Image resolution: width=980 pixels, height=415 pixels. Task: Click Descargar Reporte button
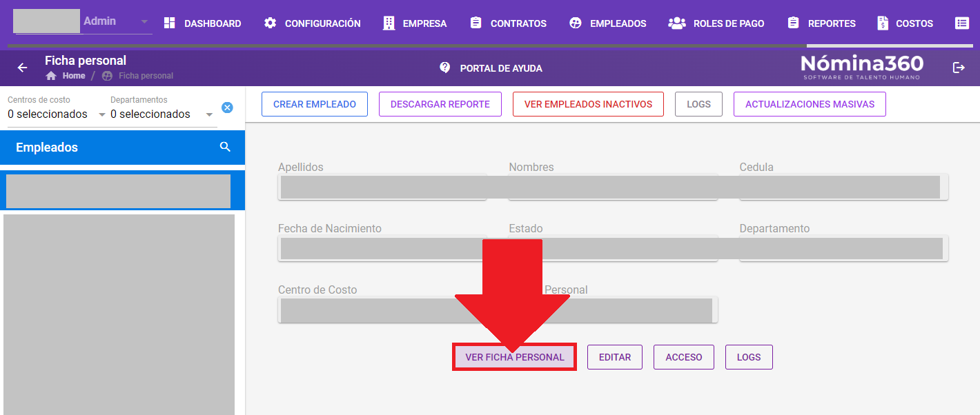440,104
